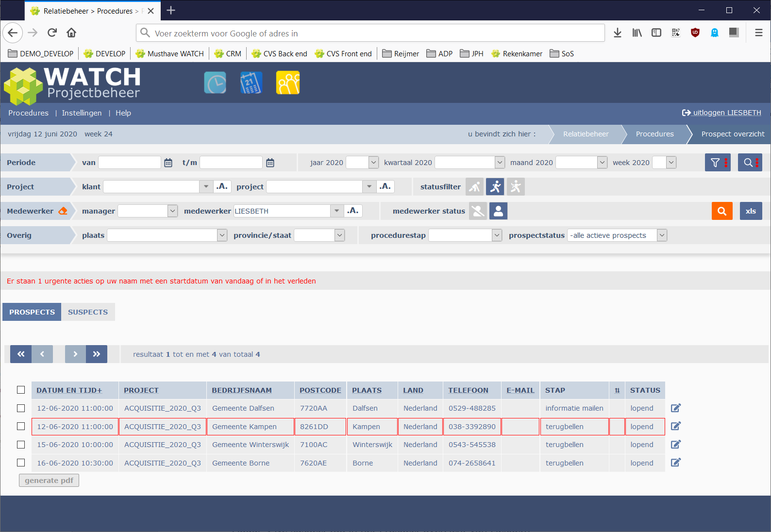The height and width of the screenshot is (532, 771).
Task: Edit Gemeente Borne prospect row
Action: tap(676, 462)
